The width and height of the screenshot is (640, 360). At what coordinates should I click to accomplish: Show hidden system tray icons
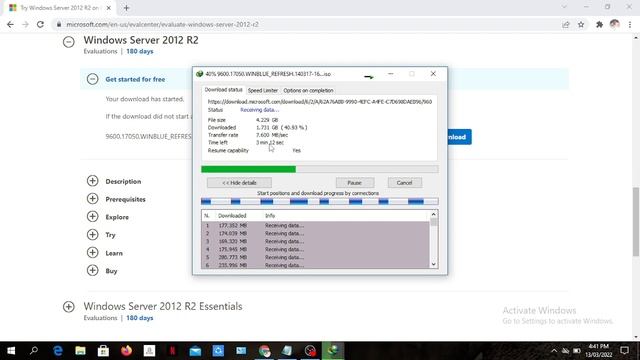click(x=554, y=351)
